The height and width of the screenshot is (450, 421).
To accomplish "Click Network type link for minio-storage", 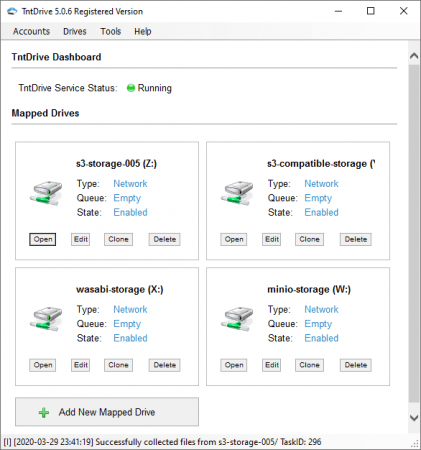I will tap(321, 309).
